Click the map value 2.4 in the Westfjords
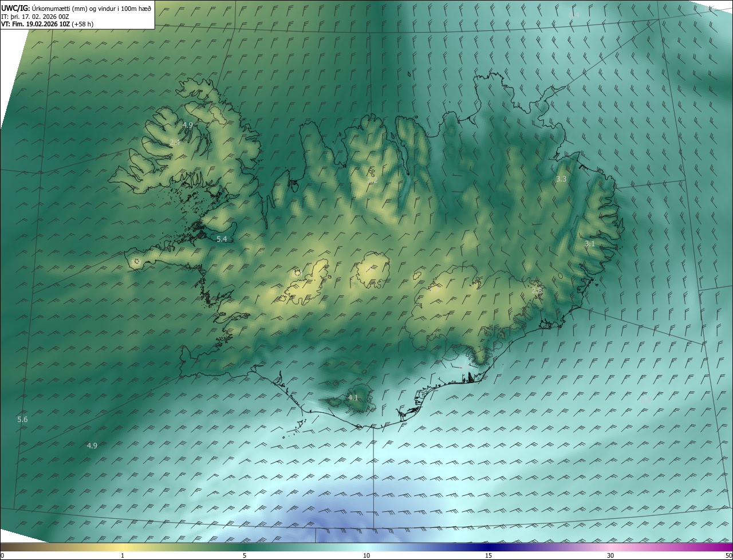 click(175, 142)
